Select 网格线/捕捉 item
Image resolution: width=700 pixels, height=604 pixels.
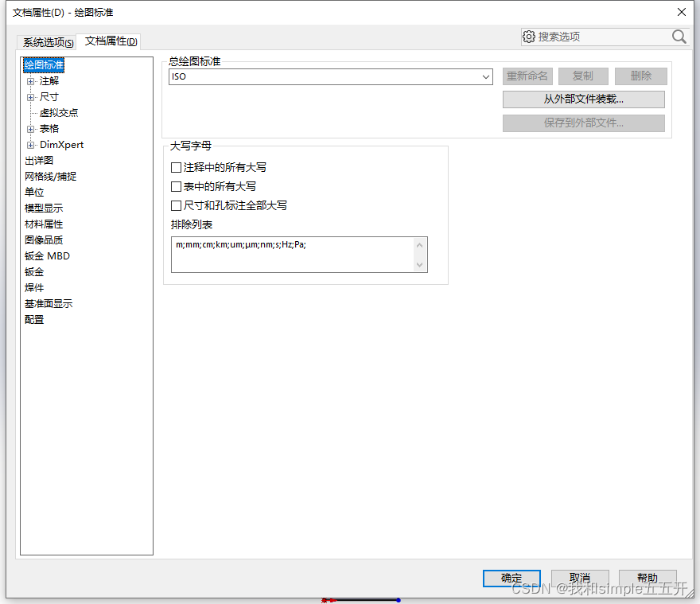(50, 177)
